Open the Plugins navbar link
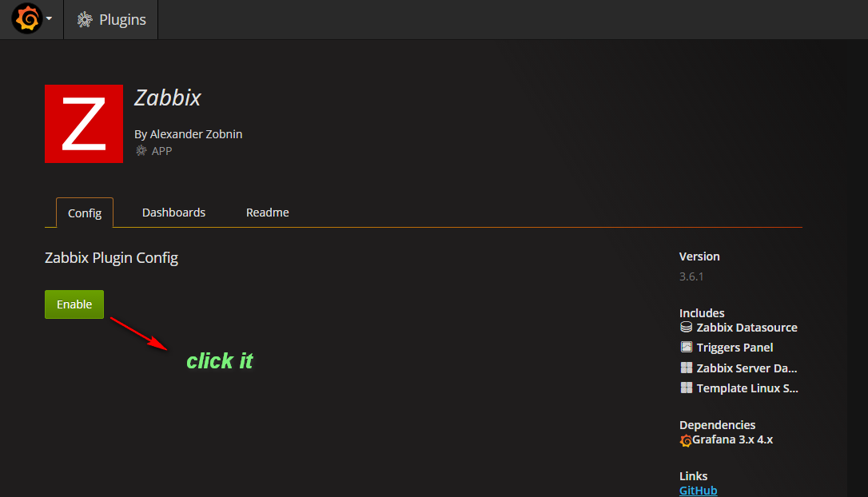The image size is (868, 497). point(111,19)
